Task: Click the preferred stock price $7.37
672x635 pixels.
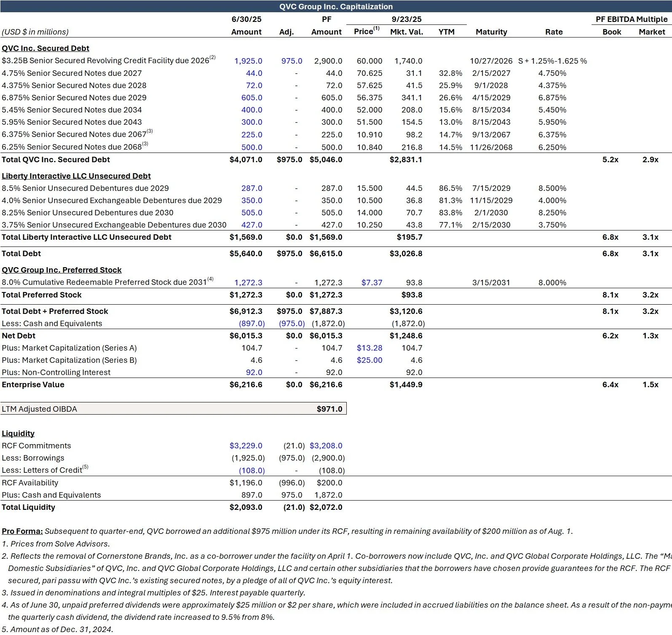Action: pyautogui.click(x=372, y=282)
